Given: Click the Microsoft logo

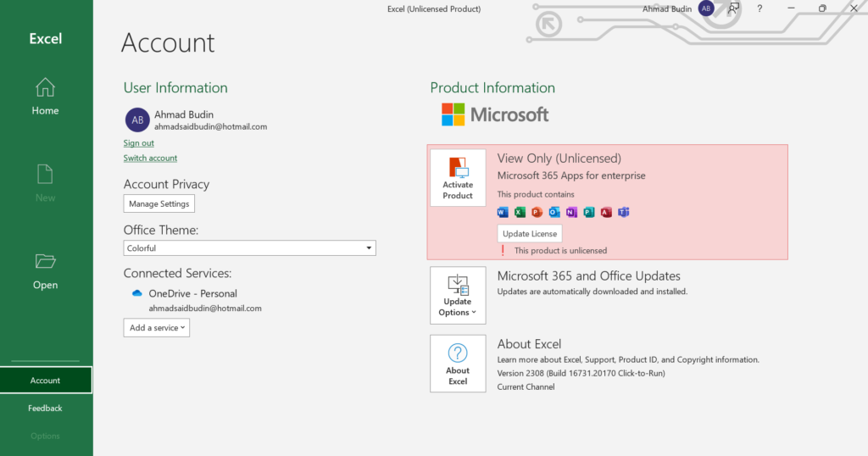Looking at the screenshot, I should tap(495, 114).
